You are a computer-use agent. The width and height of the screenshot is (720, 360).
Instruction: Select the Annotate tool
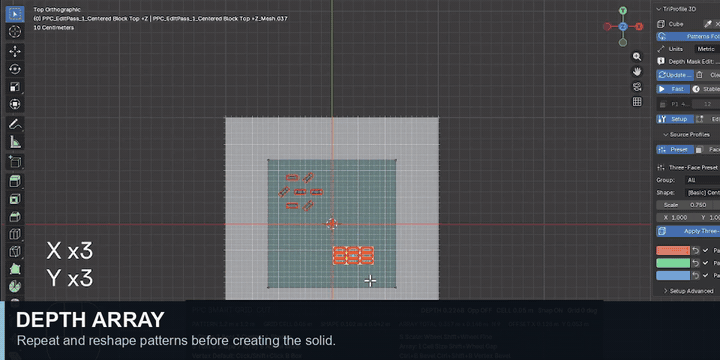[15, 124]
